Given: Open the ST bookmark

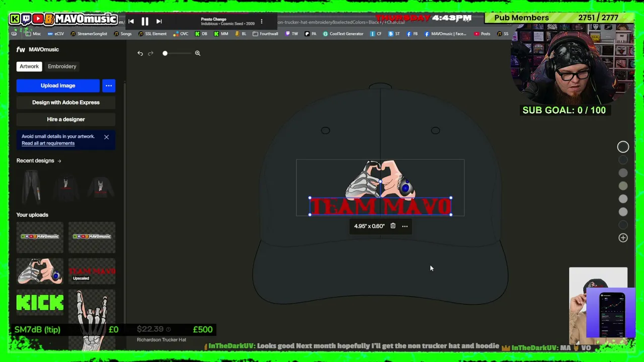Looking at the screenshot, I should tap(394, 34).
